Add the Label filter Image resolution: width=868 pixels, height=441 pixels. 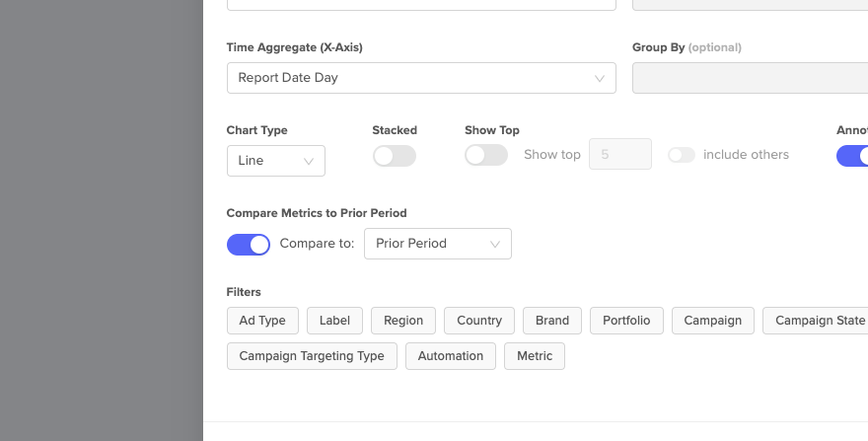tap(335, 321)
